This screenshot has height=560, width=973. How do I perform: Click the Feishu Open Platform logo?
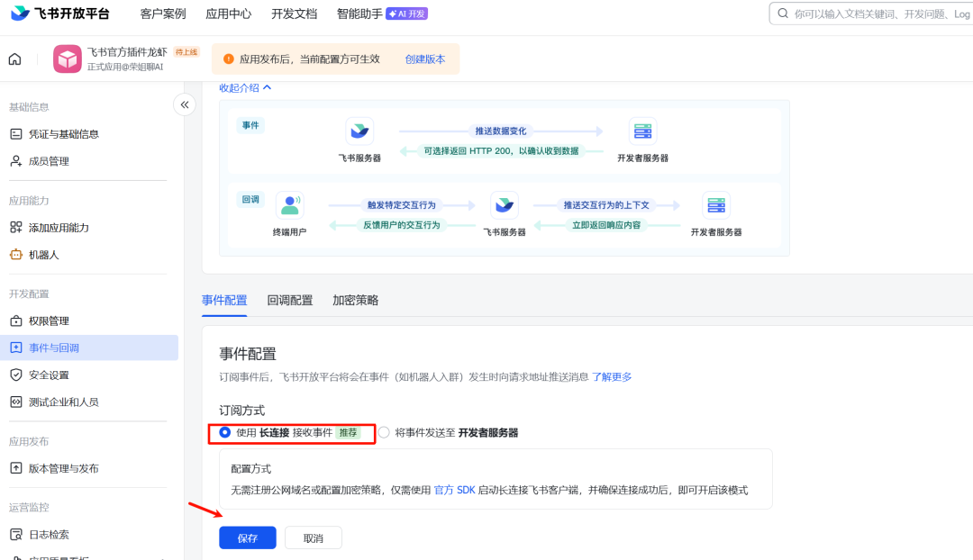click(60, 14)
